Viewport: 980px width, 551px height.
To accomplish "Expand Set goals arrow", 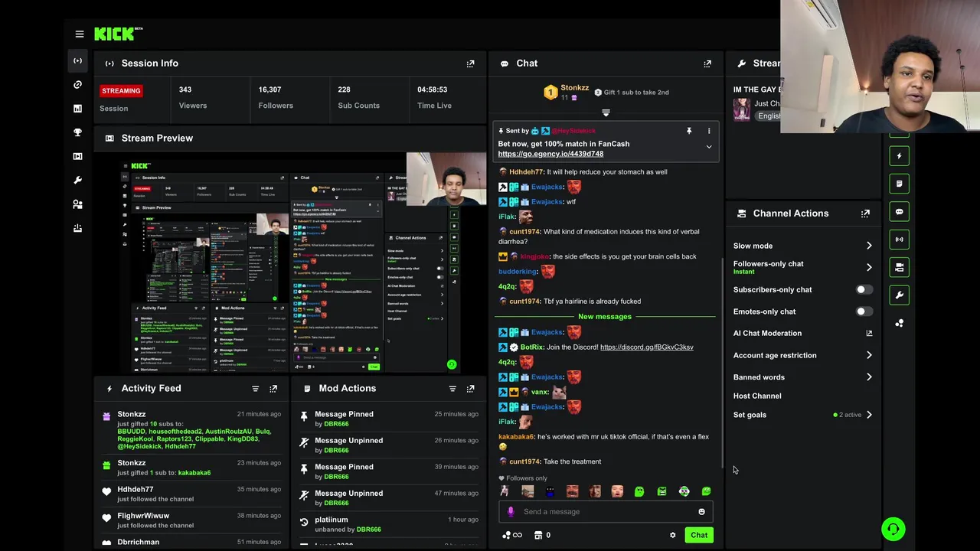I will (869, 415).
